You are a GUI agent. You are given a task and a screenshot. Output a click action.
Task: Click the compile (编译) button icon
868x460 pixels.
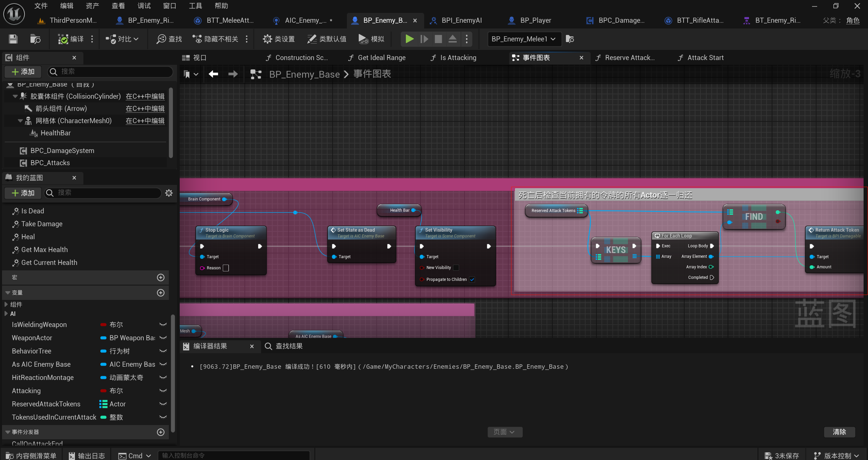(63, 39)
